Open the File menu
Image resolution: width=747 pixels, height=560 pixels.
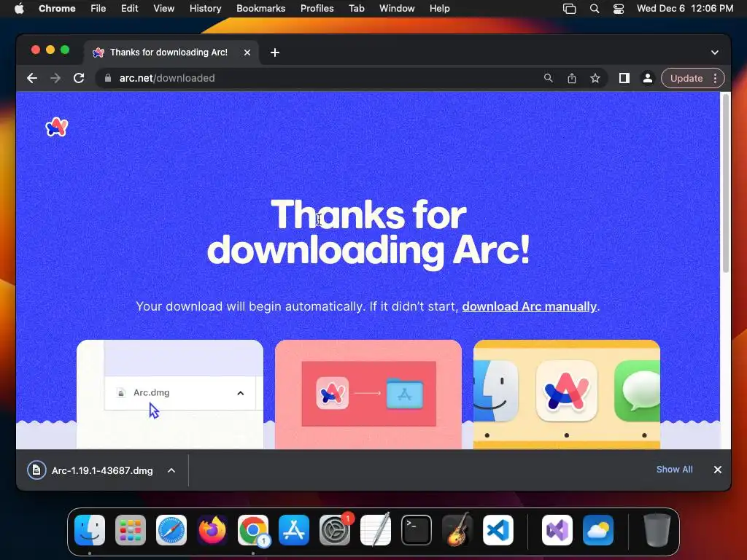98,8
